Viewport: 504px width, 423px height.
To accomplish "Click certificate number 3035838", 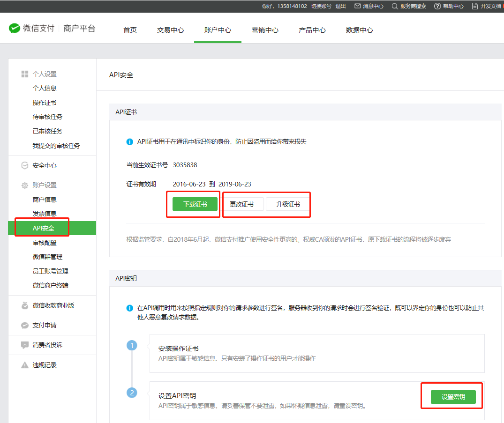I will click(185, 165).
